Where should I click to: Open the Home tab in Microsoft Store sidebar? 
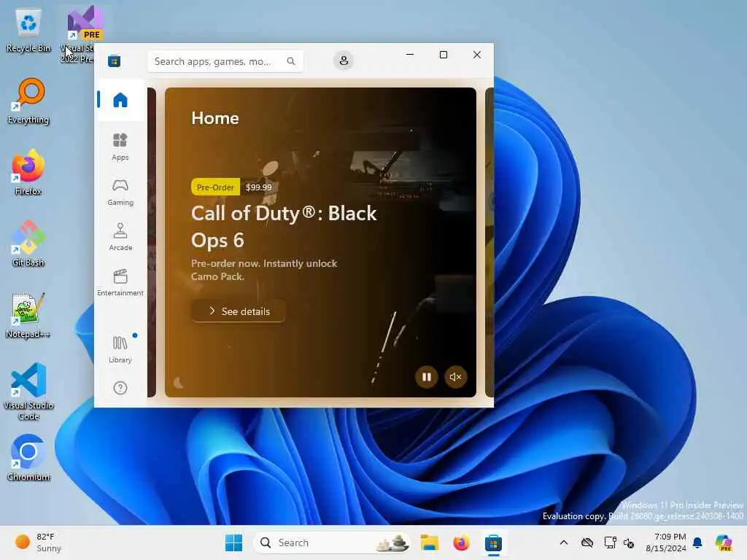[120, 100]
